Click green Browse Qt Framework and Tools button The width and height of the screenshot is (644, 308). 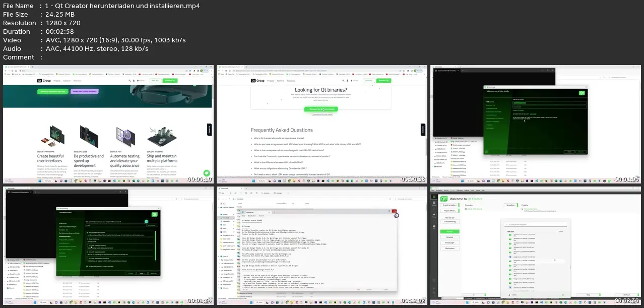[53, 92]
